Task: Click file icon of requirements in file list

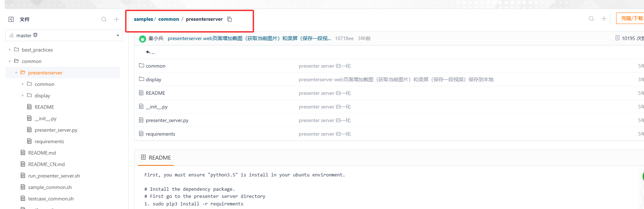Action: coord(141,133)
